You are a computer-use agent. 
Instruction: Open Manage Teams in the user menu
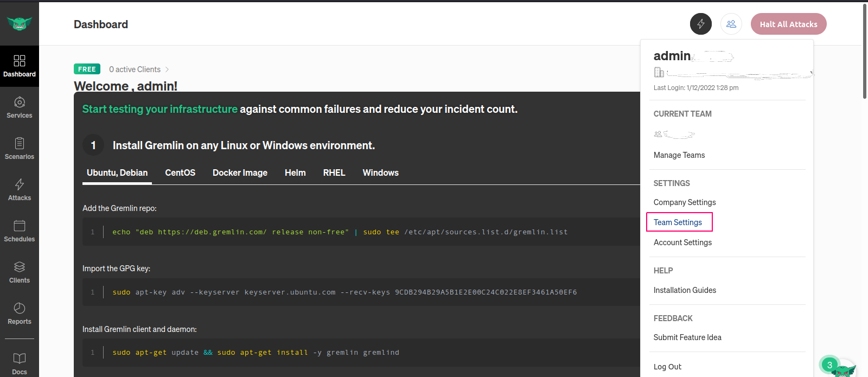tap(679, 155)
